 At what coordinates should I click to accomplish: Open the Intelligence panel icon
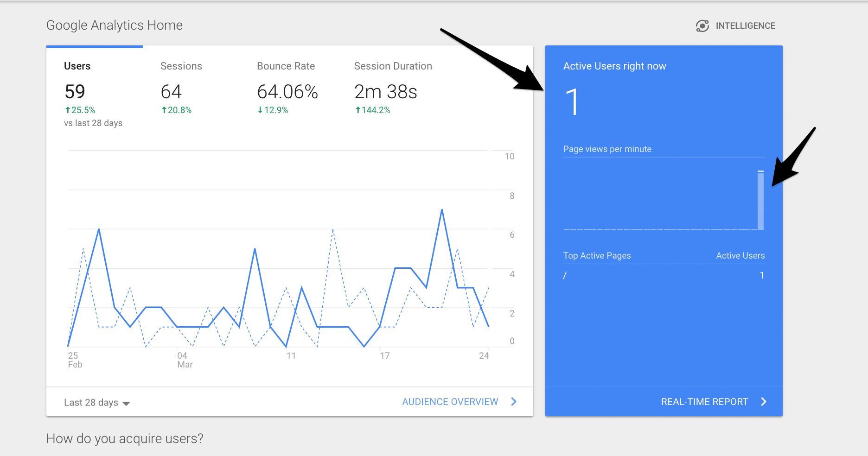click(702, 26)
